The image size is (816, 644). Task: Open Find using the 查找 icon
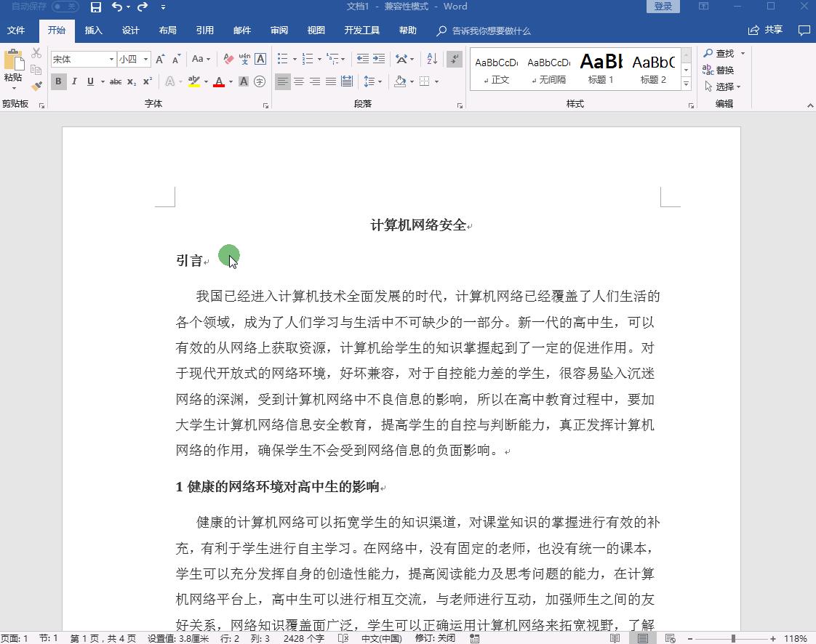click(x=719, y=53)
